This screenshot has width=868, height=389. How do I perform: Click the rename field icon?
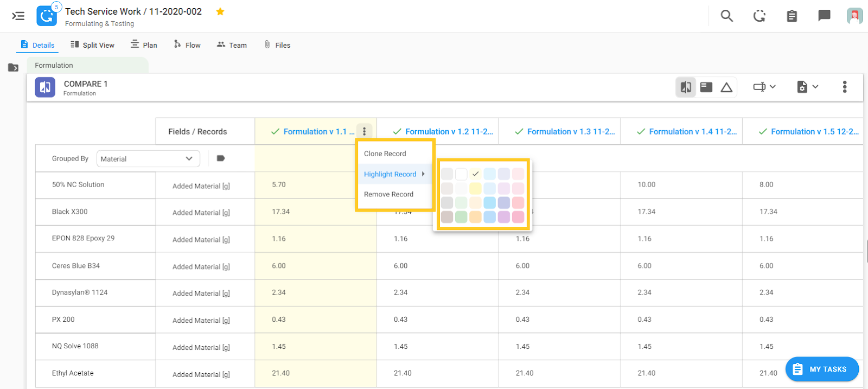[759, 87]
